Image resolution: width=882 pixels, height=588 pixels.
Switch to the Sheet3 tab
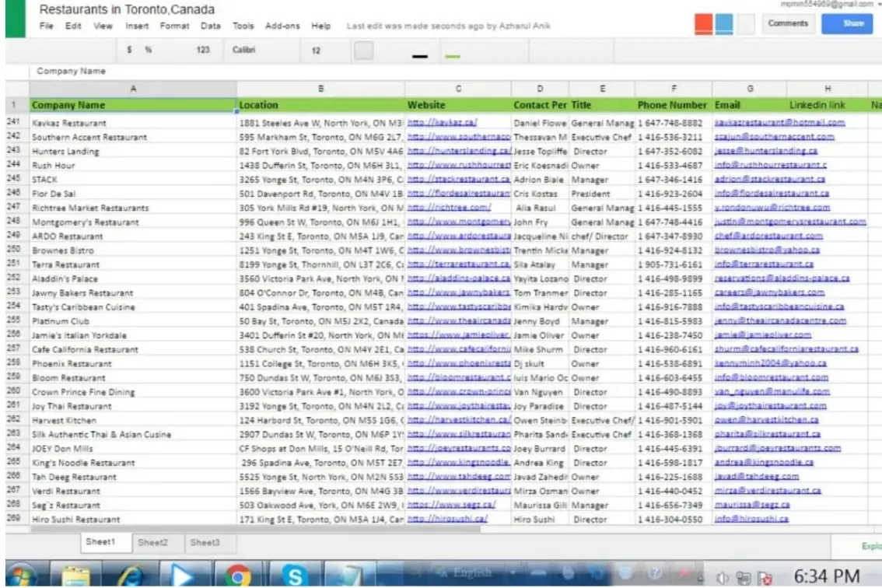click(x=205, y=542)
